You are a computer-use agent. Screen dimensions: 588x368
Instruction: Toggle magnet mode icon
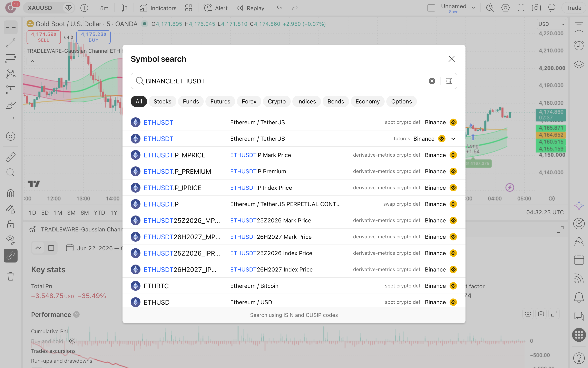[10, 193]
